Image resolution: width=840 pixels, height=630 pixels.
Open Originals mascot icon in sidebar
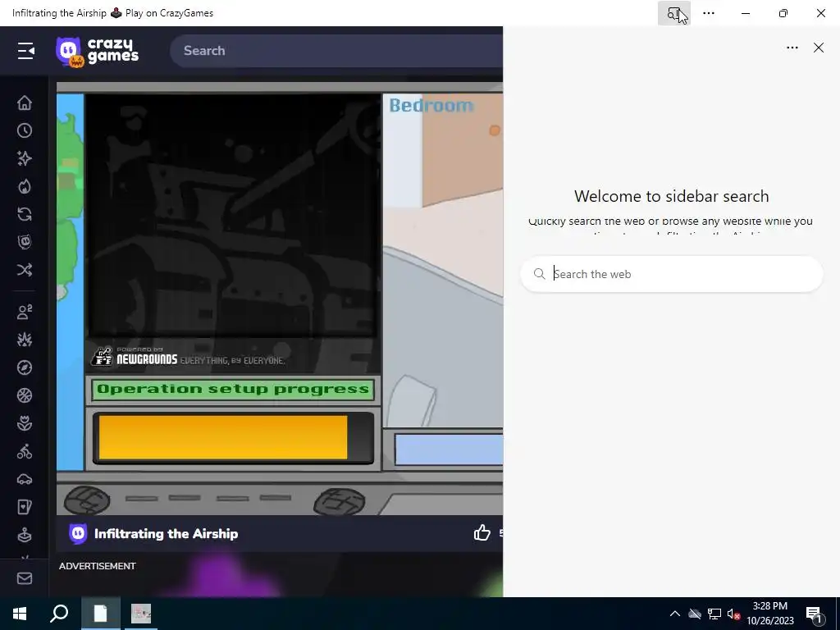(24, 242)
